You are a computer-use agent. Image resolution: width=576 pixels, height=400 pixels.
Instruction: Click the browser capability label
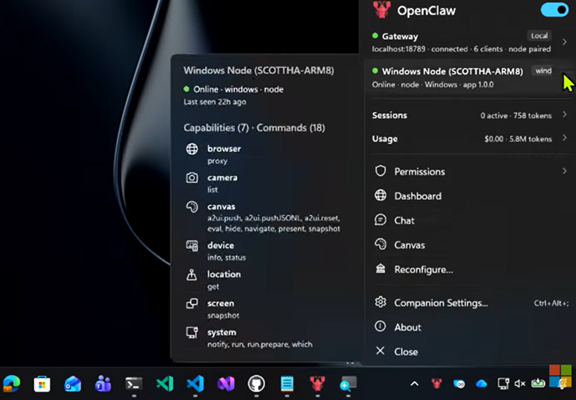pos(224,149)
